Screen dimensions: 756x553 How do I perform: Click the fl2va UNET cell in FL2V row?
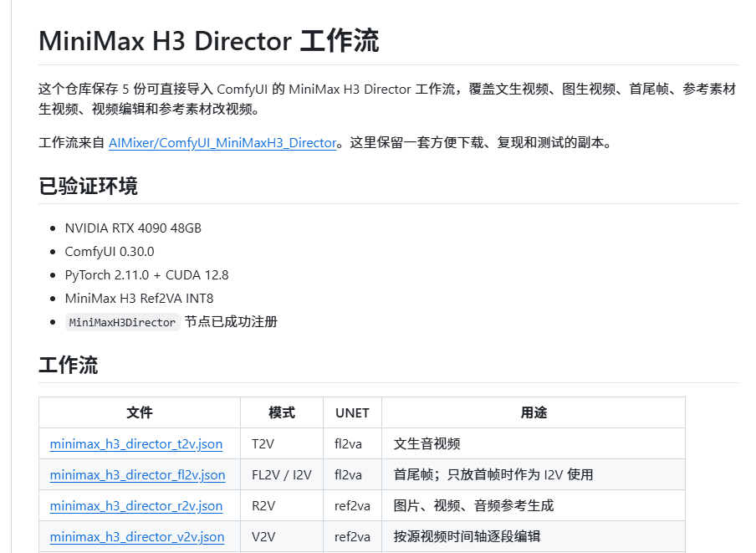[x=352, y=475]
